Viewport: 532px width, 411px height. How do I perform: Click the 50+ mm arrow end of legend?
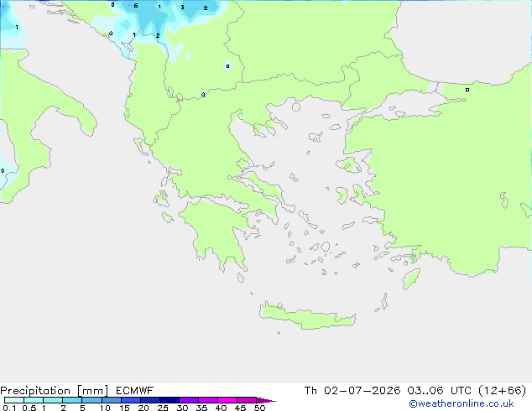(x=266, y=400)
